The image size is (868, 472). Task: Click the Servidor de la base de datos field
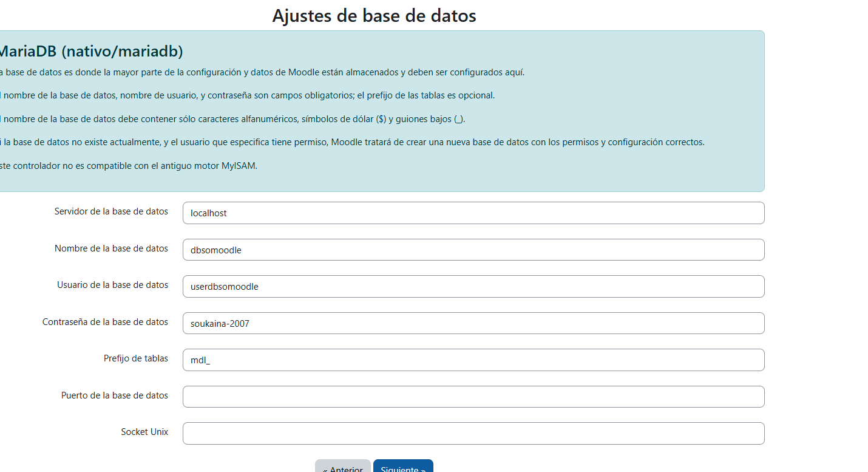coord(473,213)
